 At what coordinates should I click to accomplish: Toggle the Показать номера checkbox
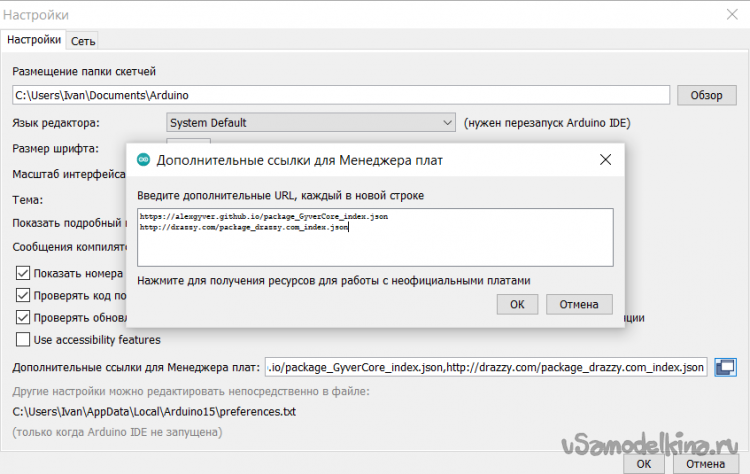pyautogui.click(x=24, y=273)
